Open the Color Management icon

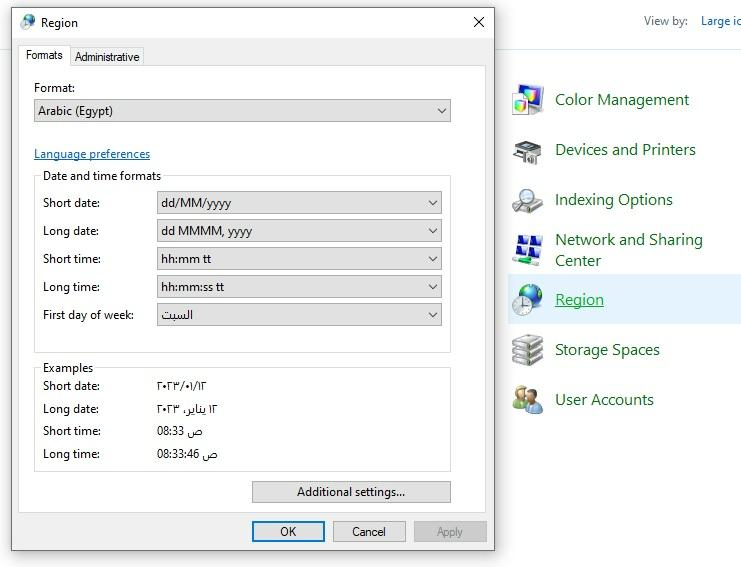pos(527,100)
